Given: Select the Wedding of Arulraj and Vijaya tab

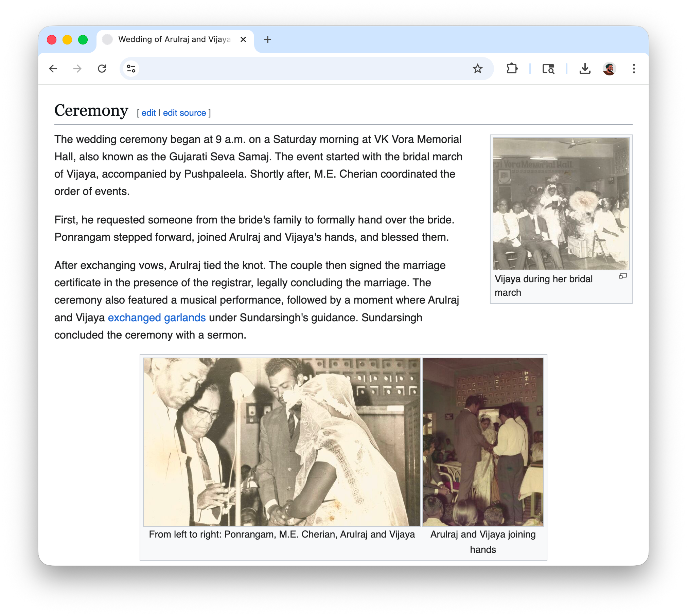Looking at the screenshot, I should coord(174,39).
